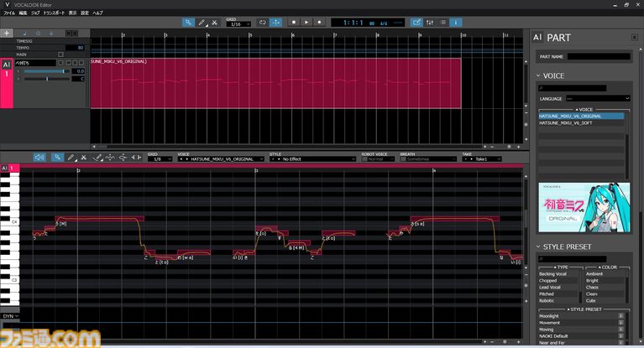
Task: Add a new track with plus button
Action: click(x=7, y=34)
